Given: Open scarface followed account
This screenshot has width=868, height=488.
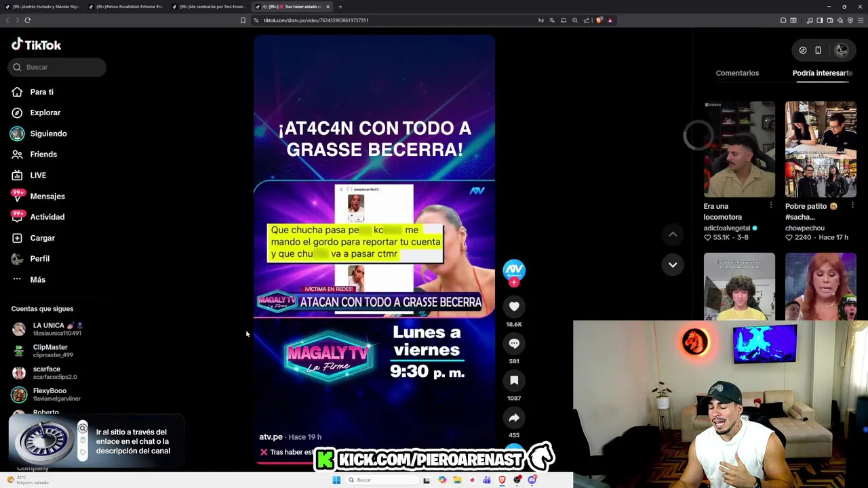Looking at the screenshot, I should 45,373.
